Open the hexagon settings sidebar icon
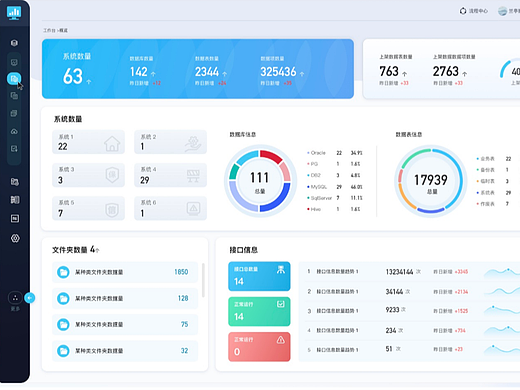The width and height of the screenshot is (520, 390). tap(15, 238)
